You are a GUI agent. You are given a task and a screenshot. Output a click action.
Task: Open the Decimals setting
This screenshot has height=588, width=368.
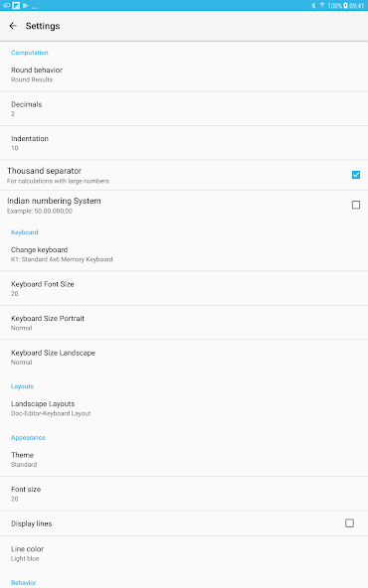[184, 108]
